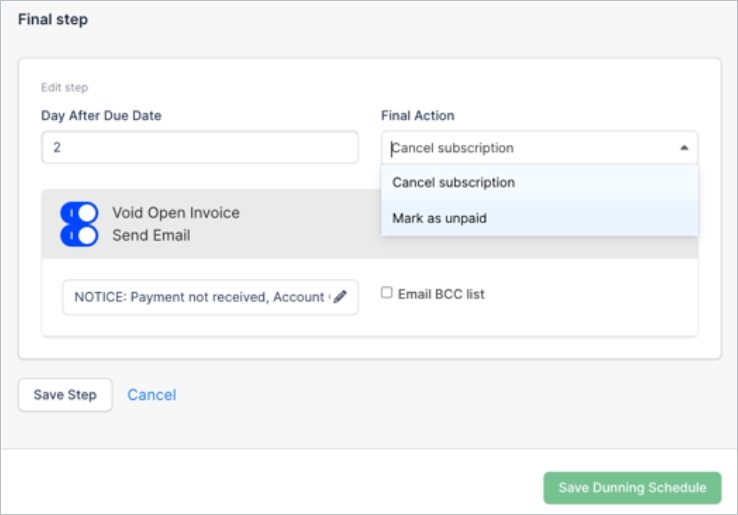The height and width of the screenshot is (515, 738).
Task: Click the Save Step button
Action: click(x=65, y=394)
